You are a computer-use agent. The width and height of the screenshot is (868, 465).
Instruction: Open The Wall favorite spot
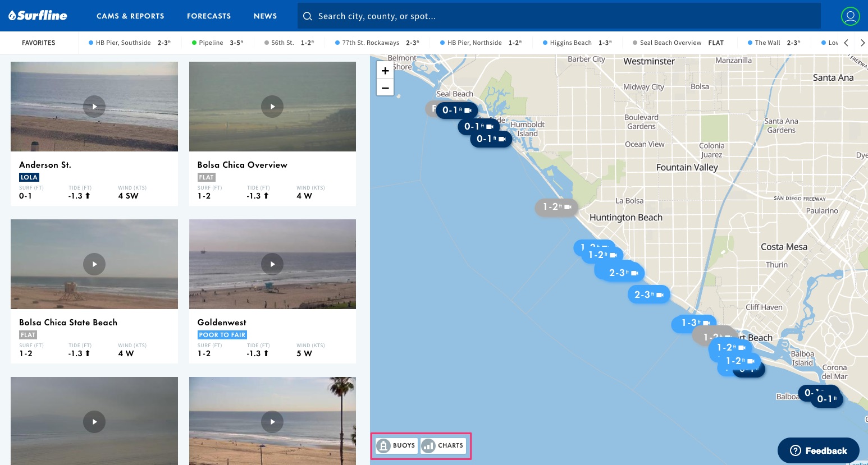pyautogui.click(x=774, y=43)
